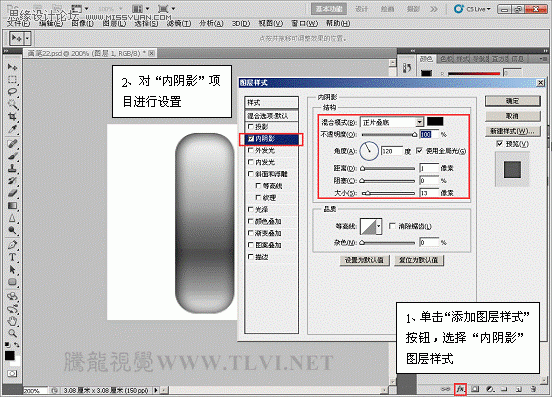The height and width of the screenshot is (397, 552).
Task: Select the Rectangular Marquee tool
Action: [x=12, y=80]
